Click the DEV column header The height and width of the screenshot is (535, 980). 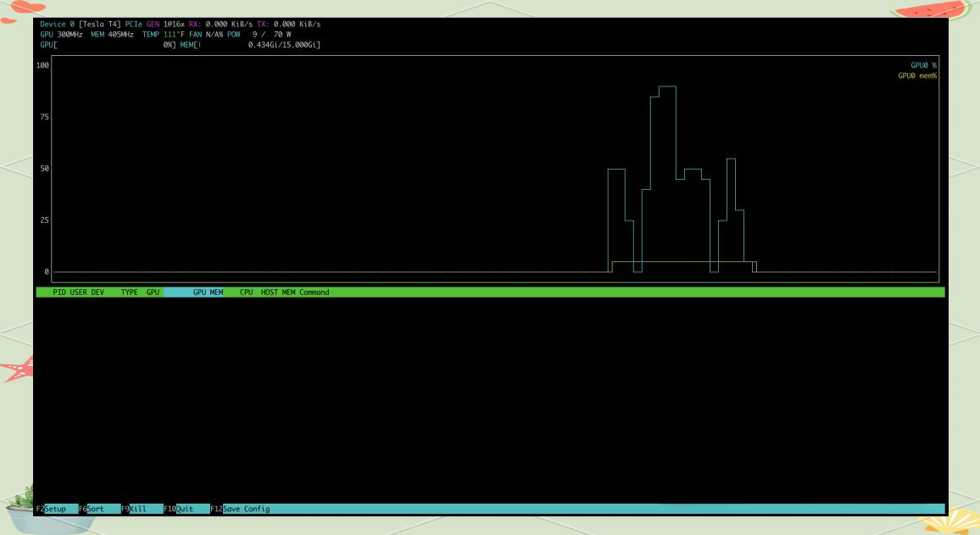click(x=98, y=293)
